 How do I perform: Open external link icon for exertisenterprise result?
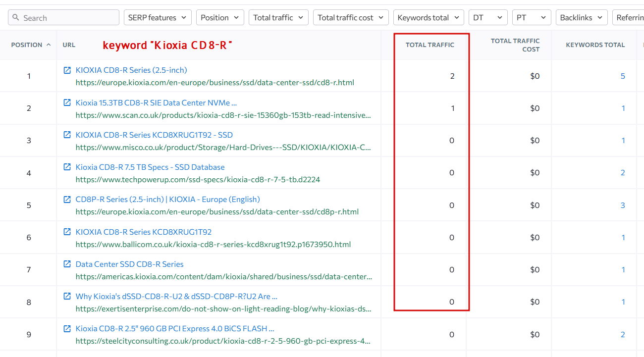[x=67, y=296]
